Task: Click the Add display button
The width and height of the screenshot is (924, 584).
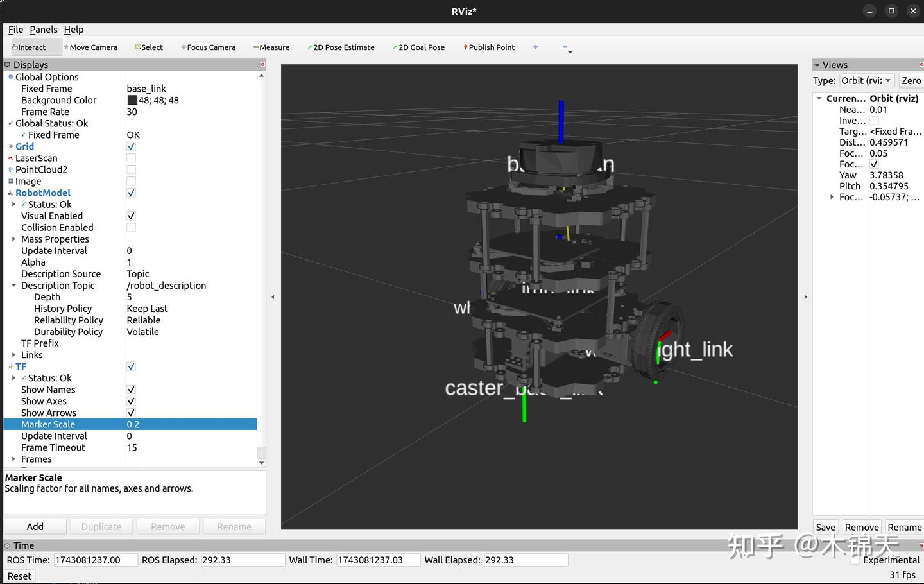Action: point(35,526)
